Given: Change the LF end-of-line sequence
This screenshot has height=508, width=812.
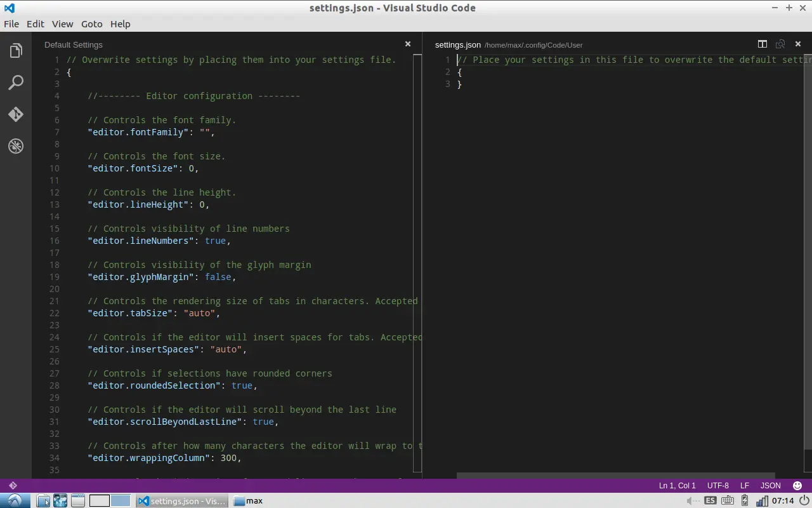Looking at the screenshot, I should click(x=745, y=485).
